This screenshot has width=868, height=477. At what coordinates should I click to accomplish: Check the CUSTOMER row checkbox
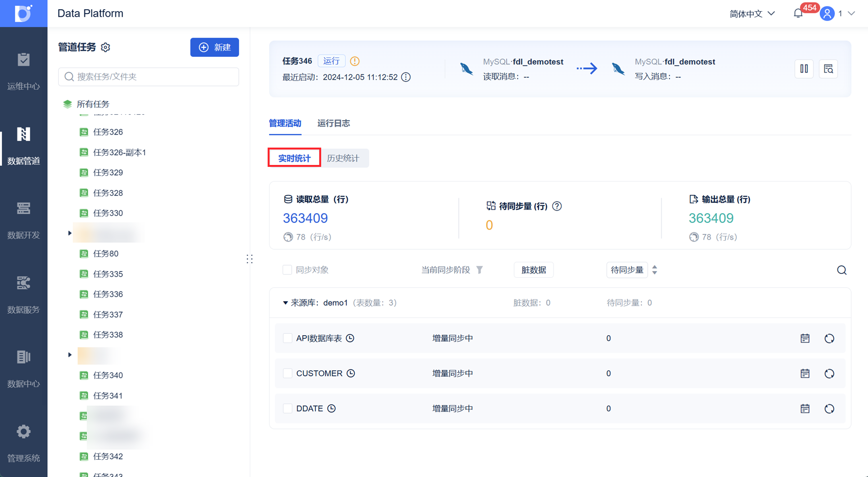pyautogui.click(x=287, y=374)
